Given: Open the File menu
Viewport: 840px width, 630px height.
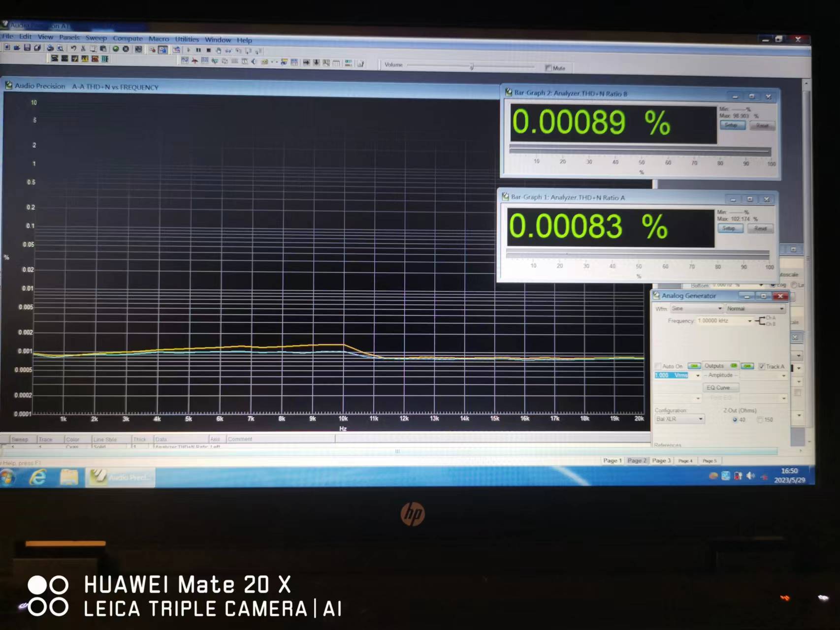Looking at the screenshot, I should coord(8,36).
